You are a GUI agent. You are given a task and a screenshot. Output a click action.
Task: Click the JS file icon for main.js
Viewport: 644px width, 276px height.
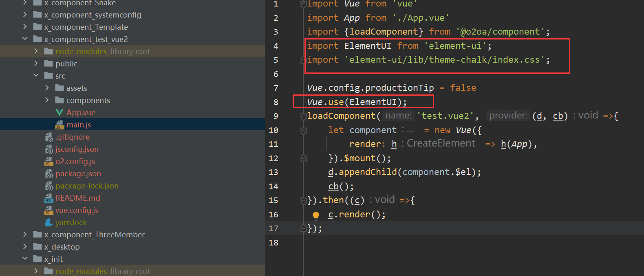[x=60, y=125]
